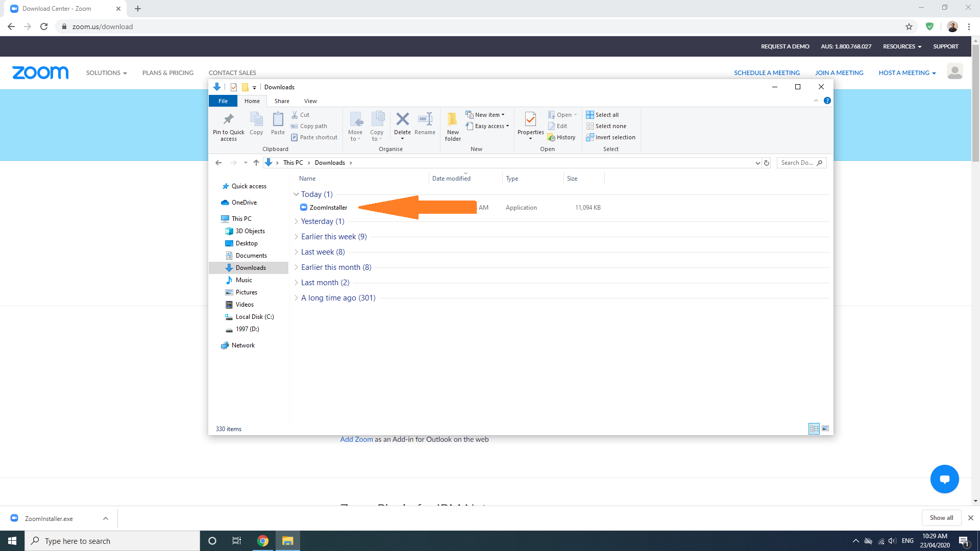Click Plans & Pricing on Zoom page
Image resolution: width=980 pixels, height=551 pixels.
[x=168, y=73]
